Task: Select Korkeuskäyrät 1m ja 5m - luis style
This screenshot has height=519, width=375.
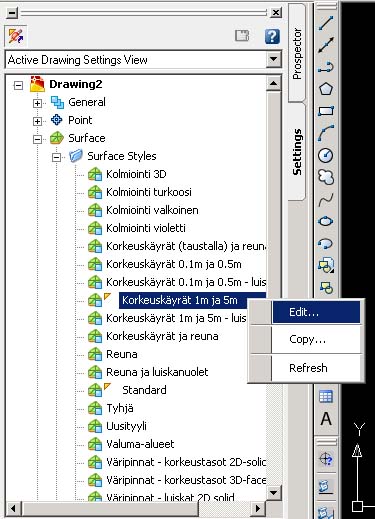Action: (x=176, y=318)
